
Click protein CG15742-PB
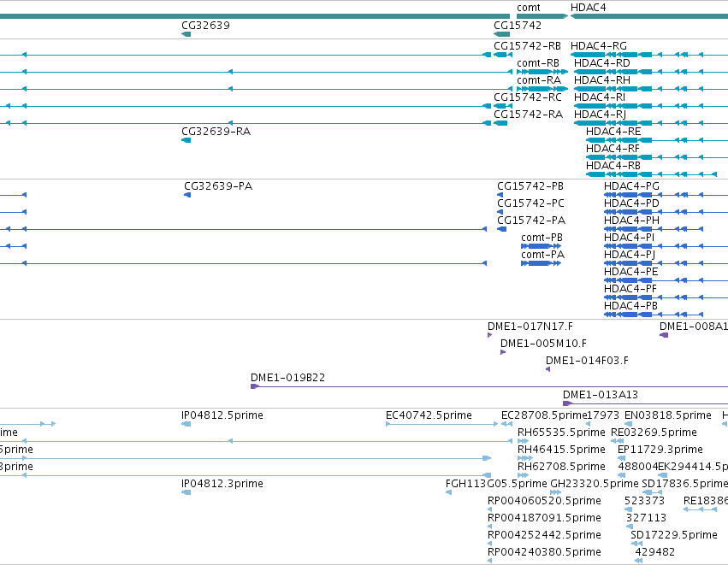click(x=530, y=186)
